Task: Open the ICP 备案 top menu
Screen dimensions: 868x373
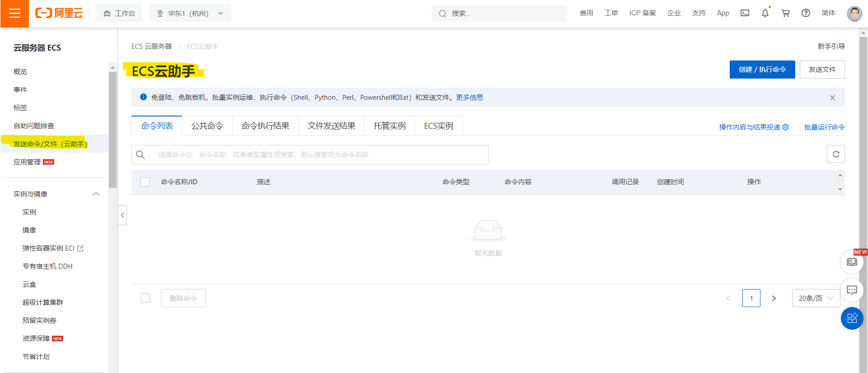Action: 643,13
